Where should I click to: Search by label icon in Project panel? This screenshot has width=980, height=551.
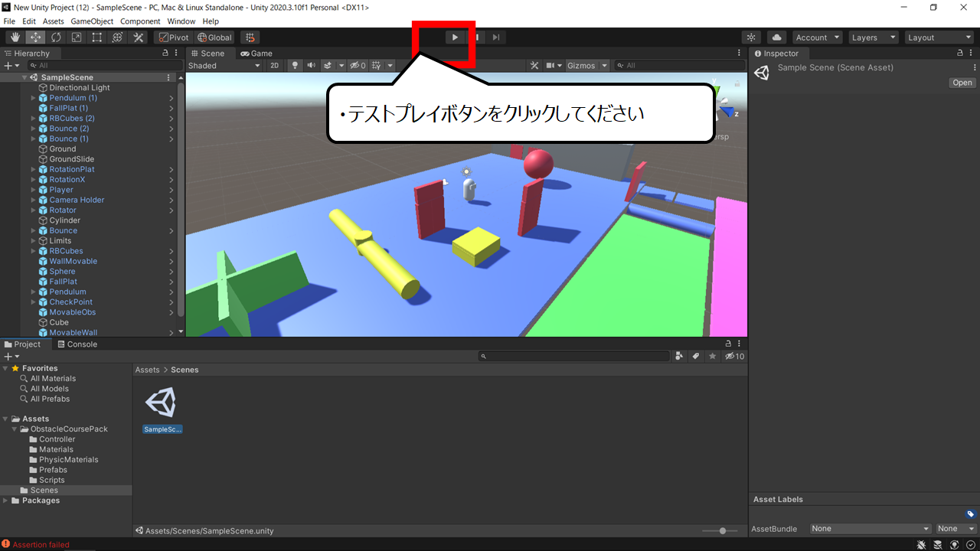(696, 357)
